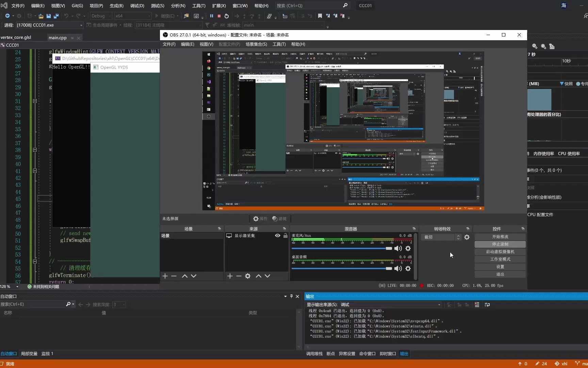
Task: Pop out the 混音器 dock
Action: coord(414,229)
